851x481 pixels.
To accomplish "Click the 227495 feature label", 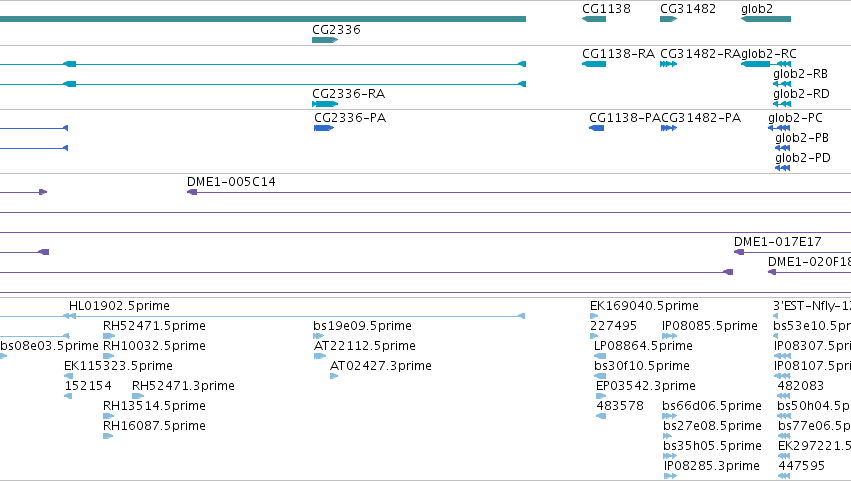I will [613, 326].
